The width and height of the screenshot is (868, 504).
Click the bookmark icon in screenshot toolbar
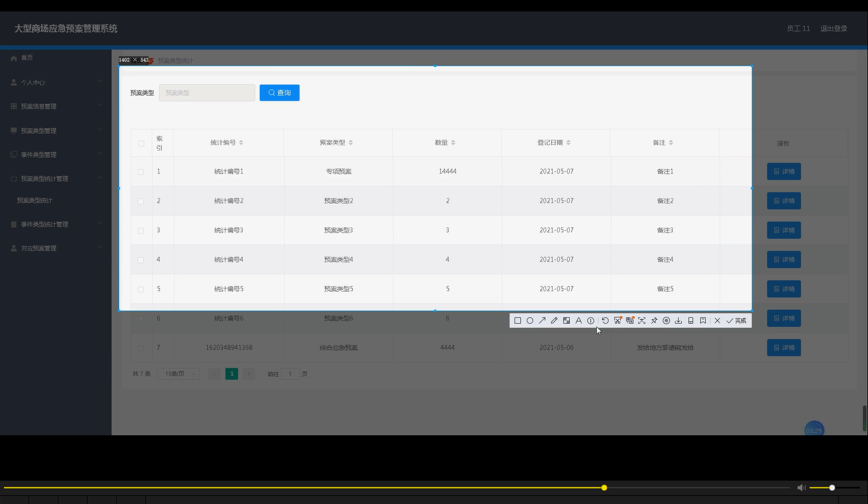[x=703, y=321]
